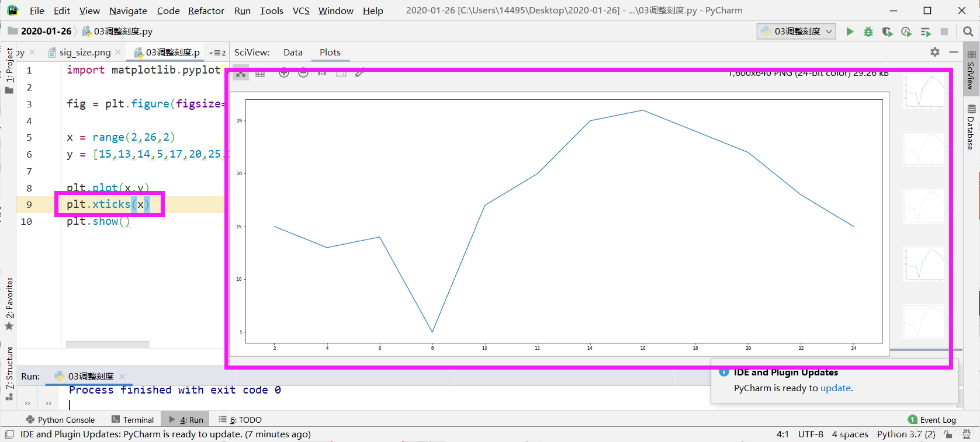Click the 4: Run tool window button
This screenshot has height=442, width=980.
click(186, 419)
